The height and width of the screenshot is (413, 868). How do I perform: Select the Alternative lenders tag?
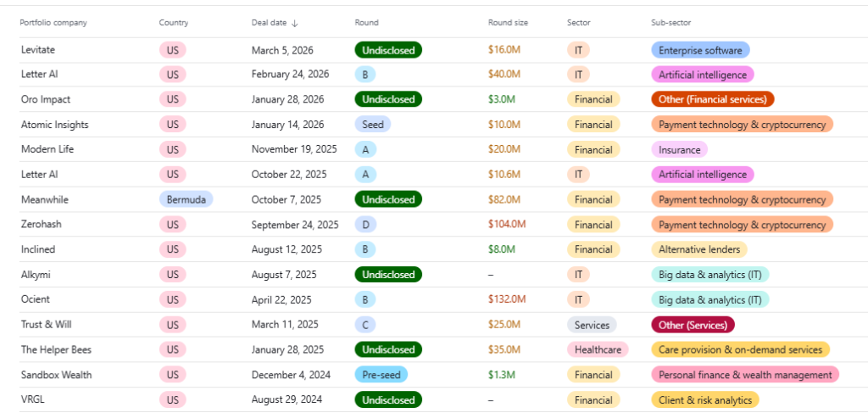(x=698, y=249)
